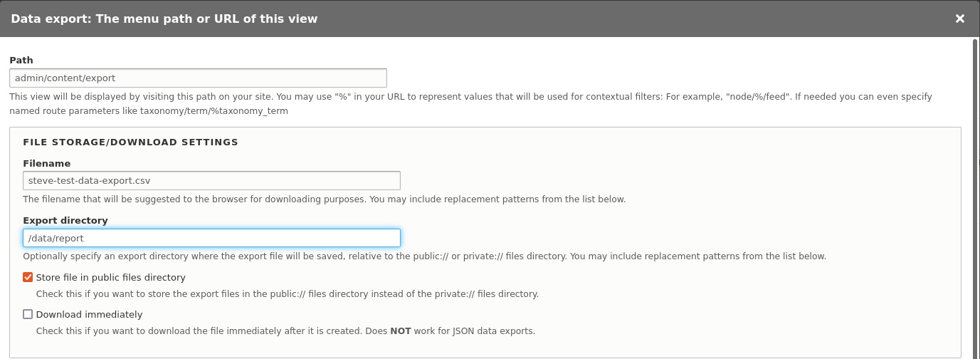Image resolution: width=980 pixels, height=359 pixels.
Task: Click the File Storage/Download Settings heading
Action: click(x=130, y=142)
